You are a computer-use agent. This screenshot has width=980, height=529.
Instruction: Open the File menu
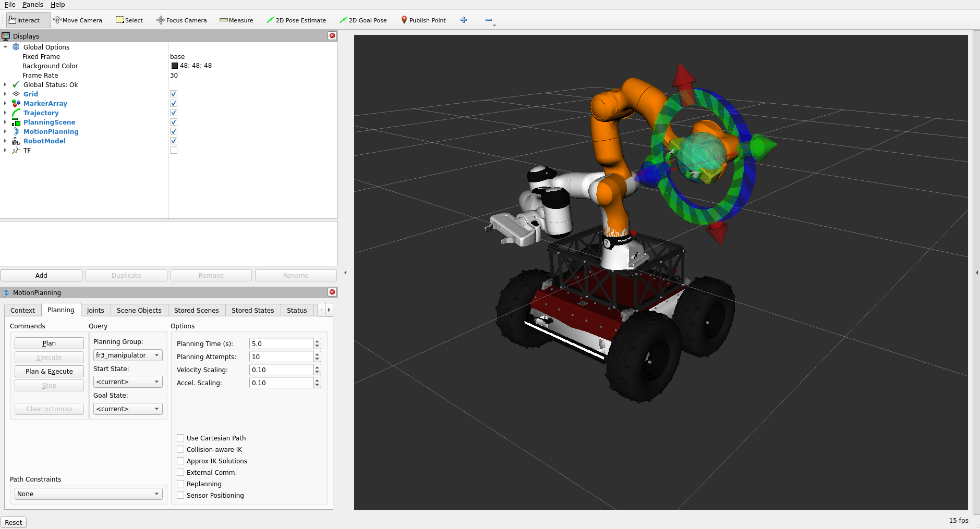(10, 5)
